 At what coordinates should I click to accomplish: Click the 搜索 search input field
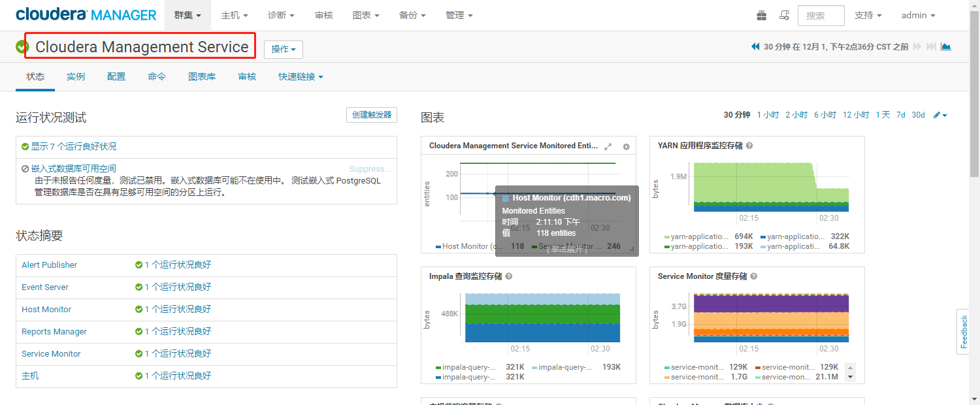(821, 15)
